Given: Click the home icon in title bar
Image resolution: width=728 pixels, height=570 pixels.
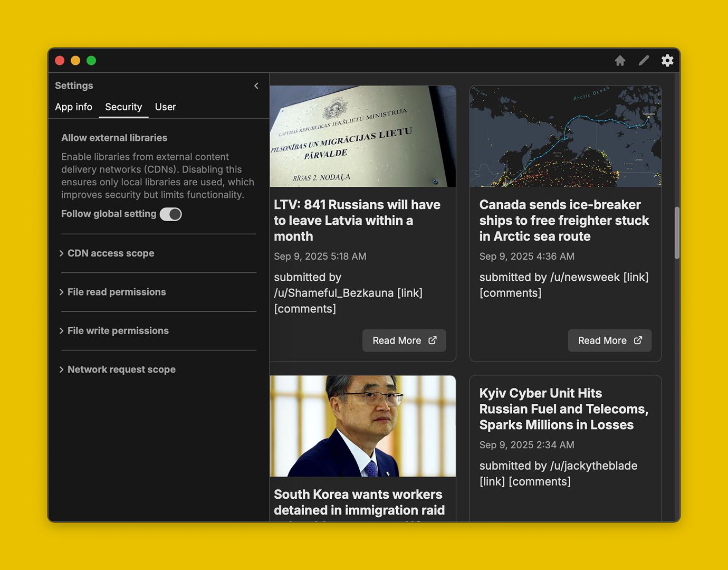Looking at the screenshot, I should pos(620,61).
